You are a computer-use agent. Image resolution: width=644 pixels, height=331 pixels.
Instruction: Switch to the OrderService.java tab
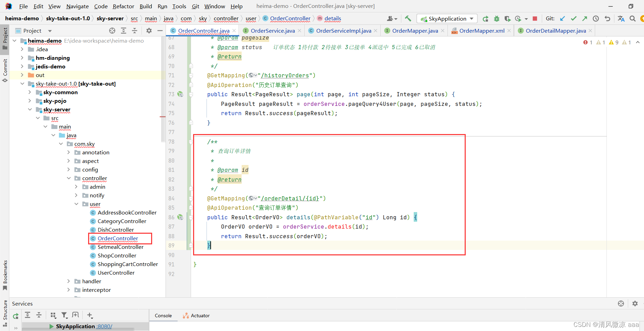click(x=272, y=31)
